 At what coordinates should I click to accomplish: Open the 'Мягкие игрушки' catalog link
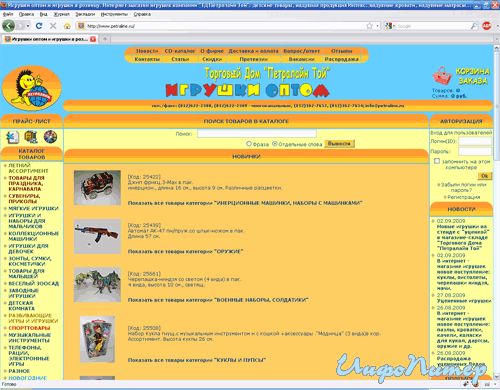pos(33,208)
